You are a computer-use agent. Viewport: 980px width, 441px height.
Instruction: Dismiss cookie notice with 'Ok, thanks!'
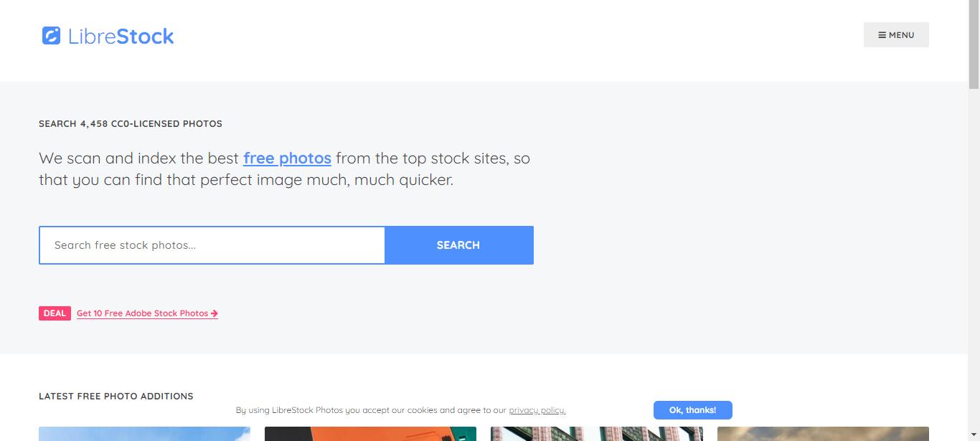(692, 410)
